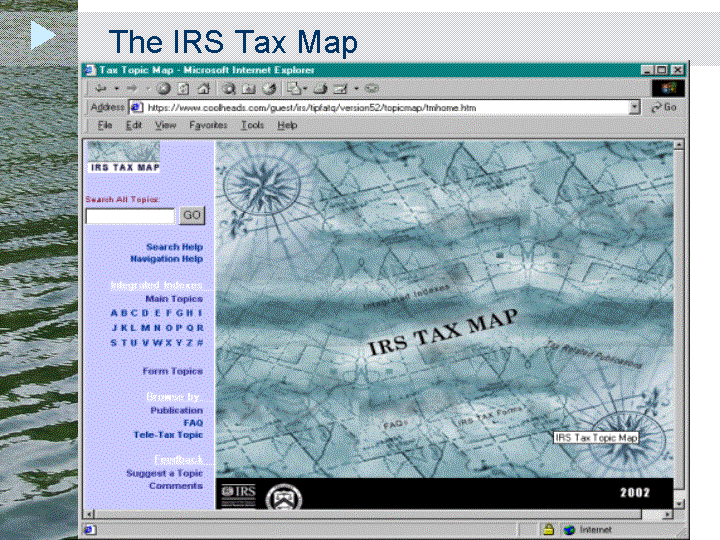Select the # index link

click(200, 343)
